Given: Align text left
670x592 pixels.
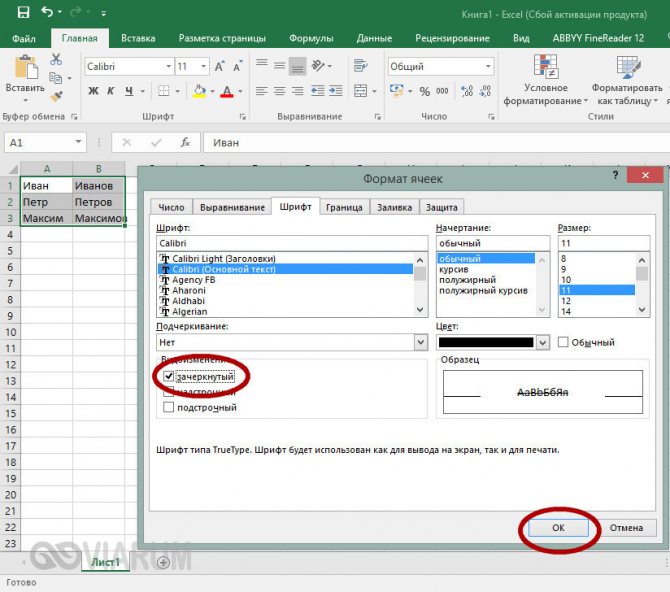Looking at the screenshot, I should point(262,91).
